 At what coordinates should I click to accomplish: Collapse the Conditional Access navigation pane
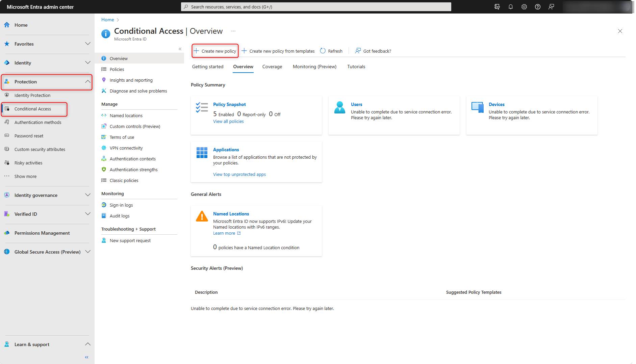[180, 49]
